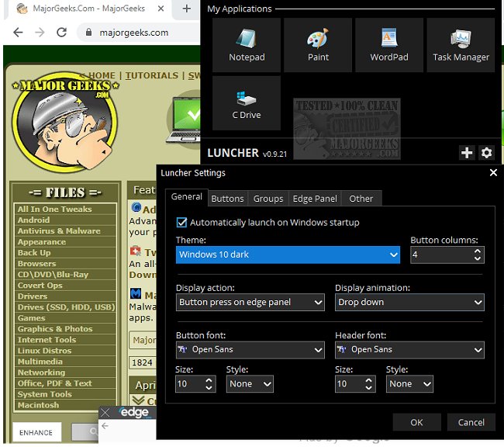
Task: Switch to the Groups tab
Action: [x=268, y=199]
